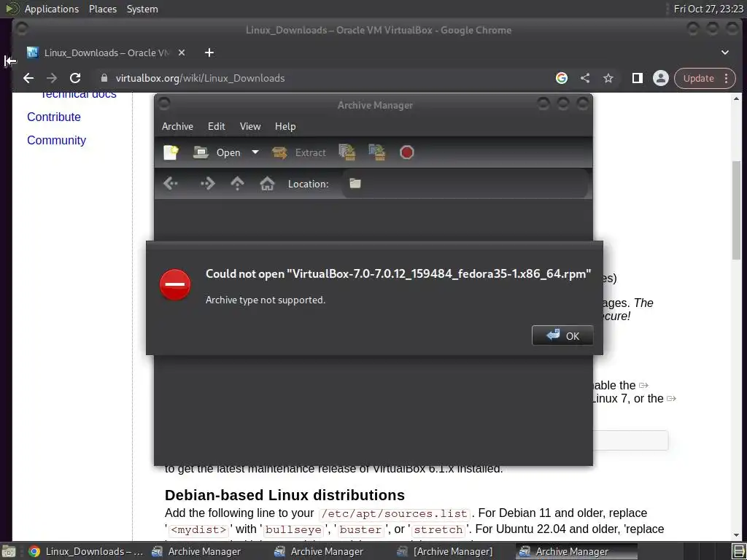Open an archive via Open button
The width and height of the screenshot is (747, 560).
point(217,152)
